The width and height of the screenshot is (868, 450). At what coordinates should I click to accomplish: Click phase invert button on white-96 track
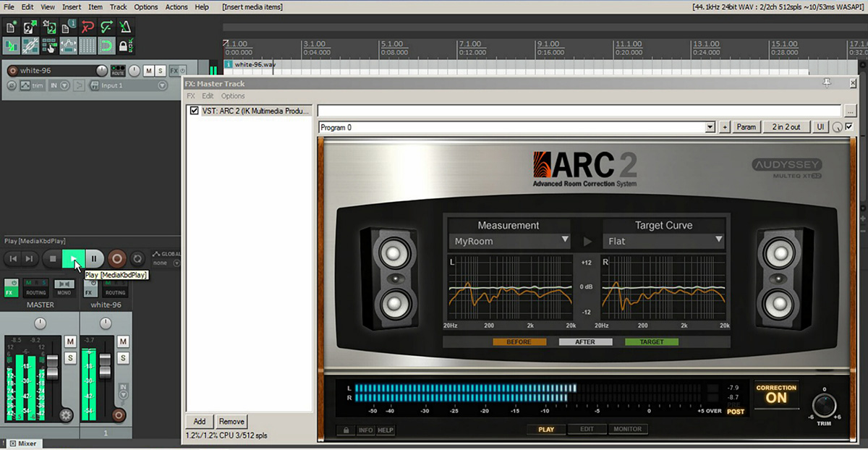(12, 85)
